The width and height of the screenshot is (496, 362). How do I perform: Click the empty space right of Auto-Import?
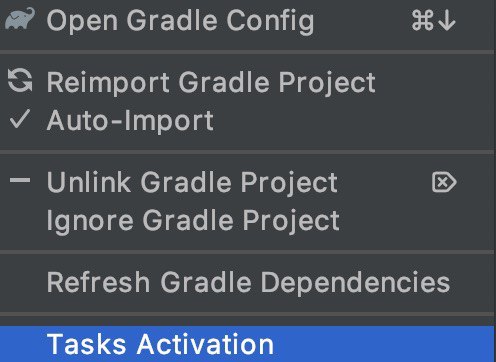[353, 120]
